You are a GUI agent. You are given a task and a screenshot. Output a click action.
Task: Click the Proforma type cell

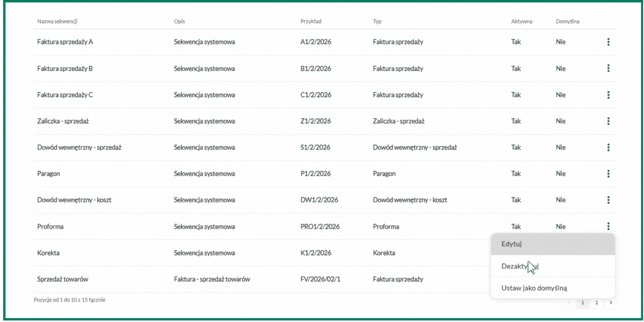[386, 226]
